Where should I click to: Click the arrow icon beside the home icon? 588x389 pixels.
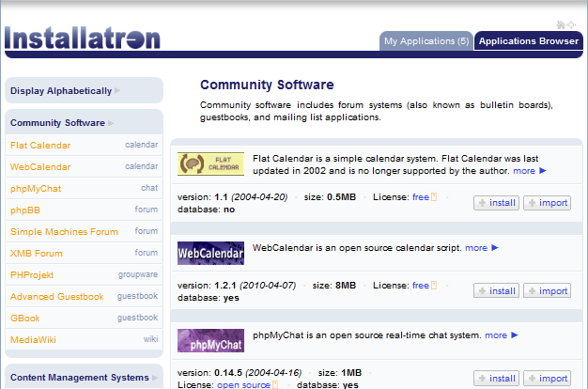571,24
